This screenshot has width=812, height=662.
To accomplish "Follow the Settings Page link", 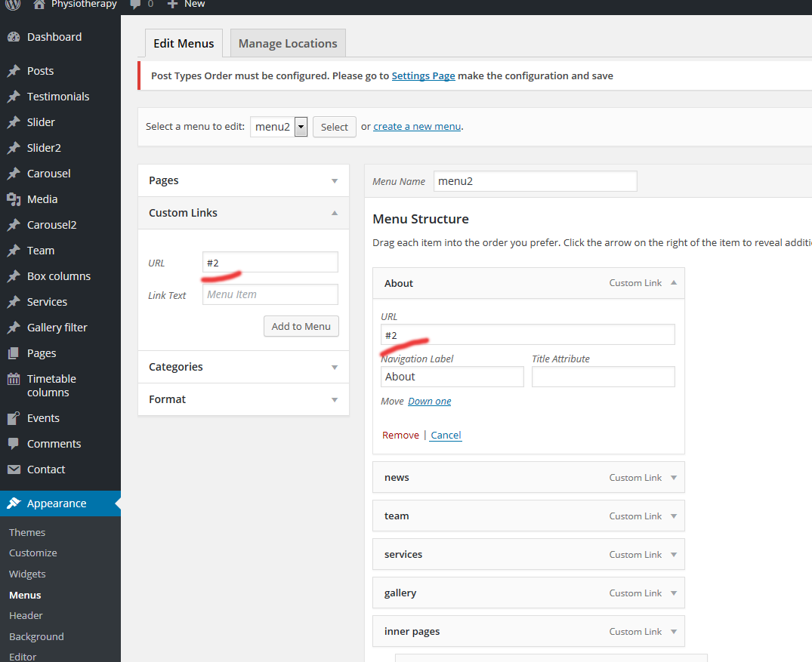I will click(x=423, y=76).
